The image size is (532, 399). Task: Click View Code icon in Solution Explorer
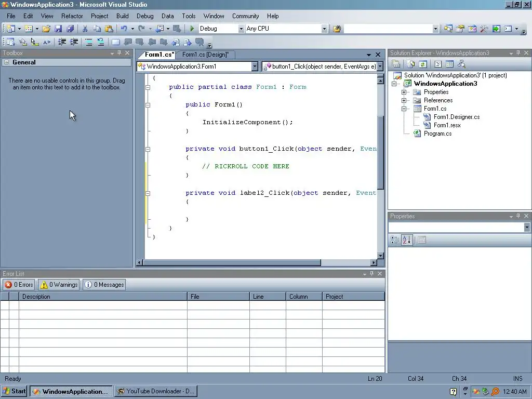(438, 64)
